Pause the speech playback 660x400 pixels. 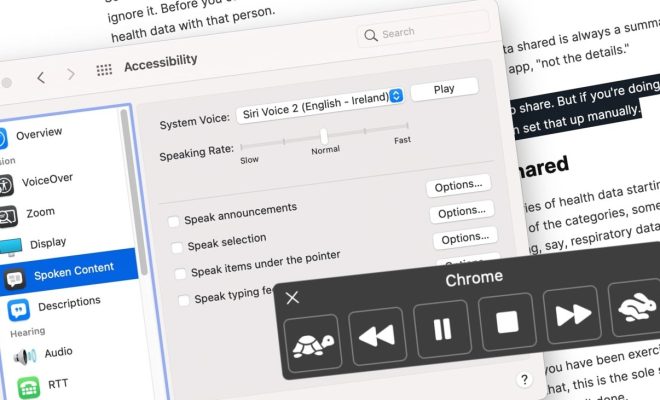[442, 328]
